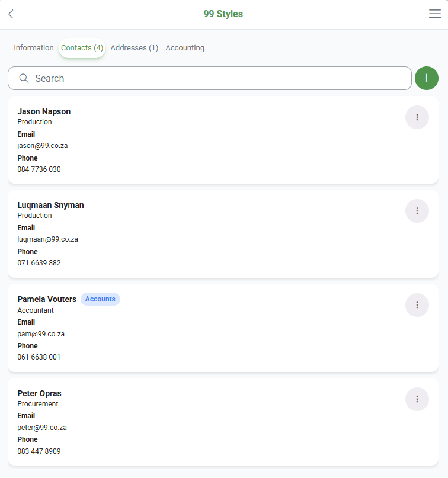The height and width of the screenshot is (478, 448).
Task: Select the name Luqmaan Snyman
Action: (x=50, y=205)
